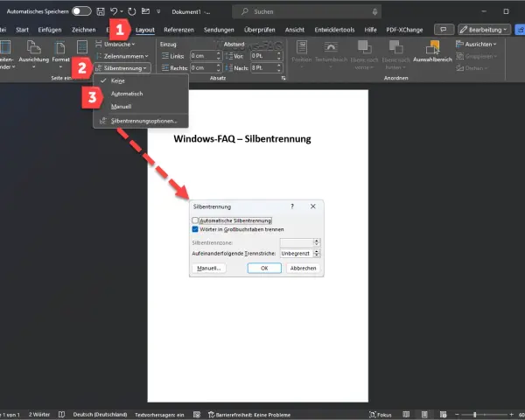Click the Position arrange icon
Screen dimensions: 525x420
(302, 47)
